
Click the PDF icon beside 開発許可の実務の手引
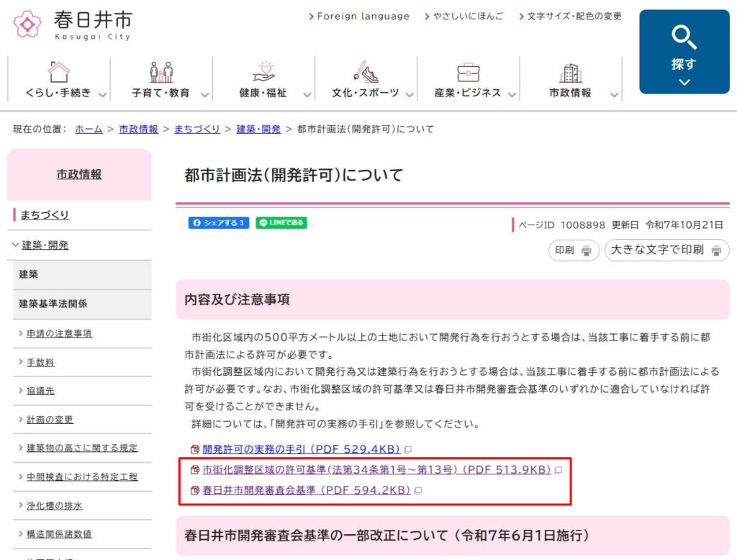point(194,448)
